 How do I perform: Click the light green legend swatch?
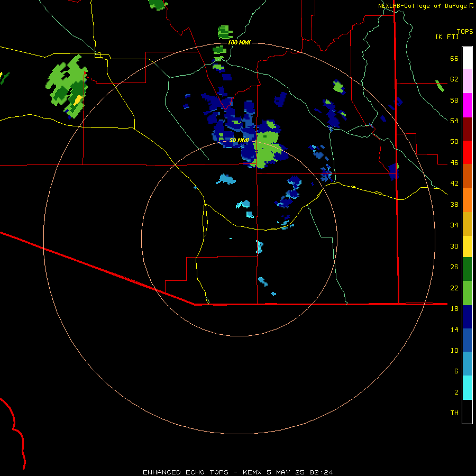click(467, 293)
